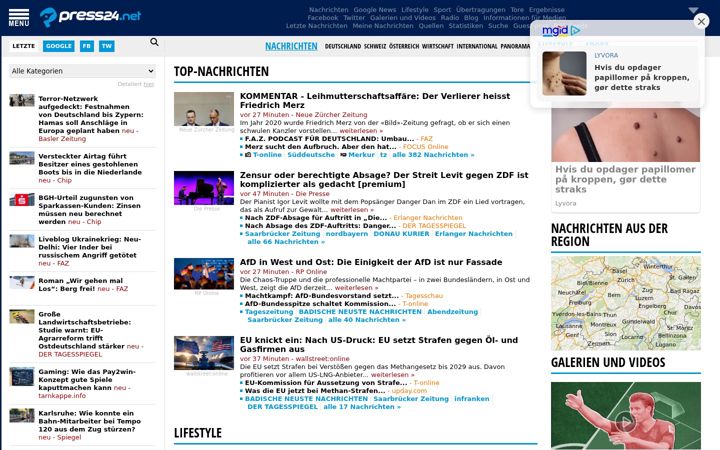This screenshot has width=720, height=450.
Task: Click Google News header link
Action: [x=375, y=10]
